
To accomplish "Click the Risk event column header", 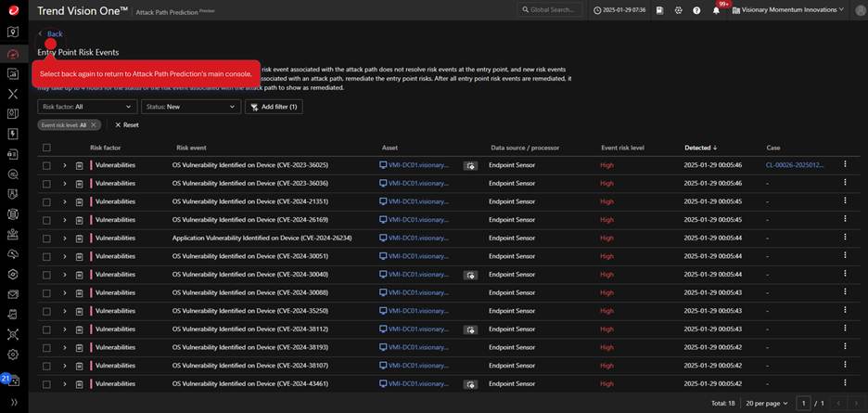I will click(192, 148).
